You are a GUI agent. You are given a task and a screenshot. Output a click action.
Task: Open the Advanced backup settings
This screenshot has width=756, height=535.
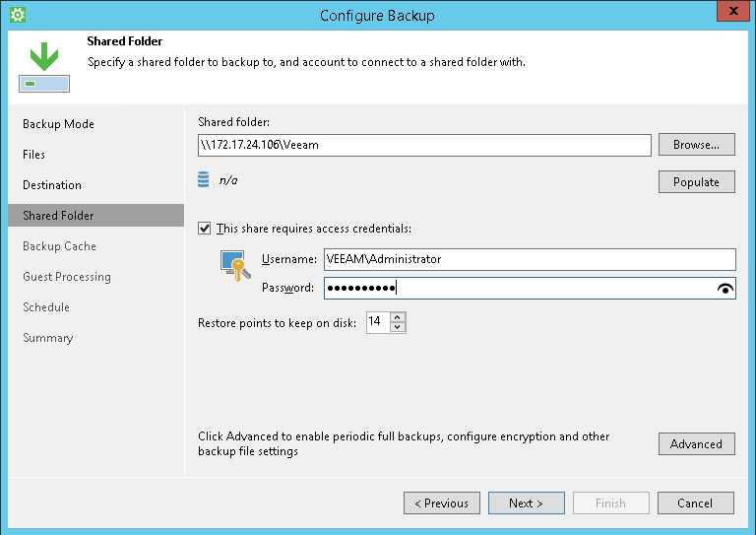pyautogui.click(x=696, y=444)
